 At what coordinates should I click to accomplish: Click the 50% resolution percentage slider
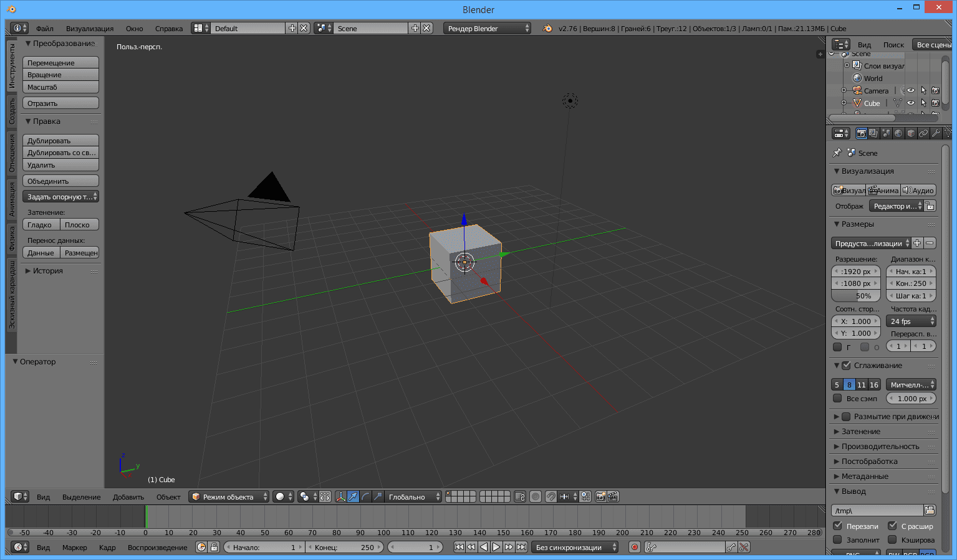coord(856,295)
